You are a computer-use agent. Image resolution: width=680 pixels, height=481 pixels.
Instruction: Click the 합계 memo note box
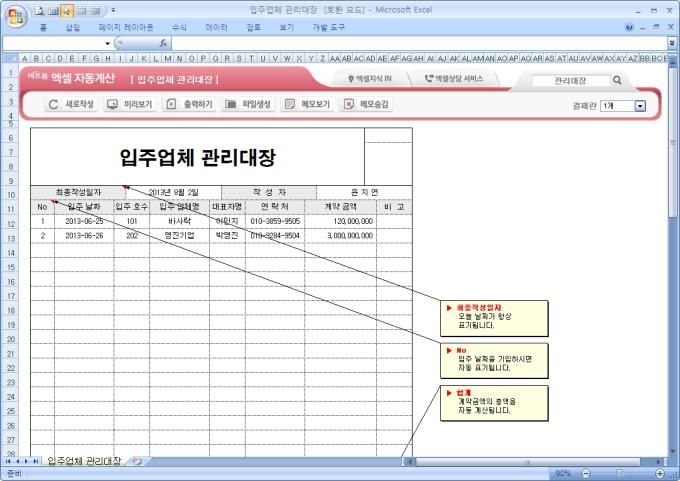(x=494, y=403)
